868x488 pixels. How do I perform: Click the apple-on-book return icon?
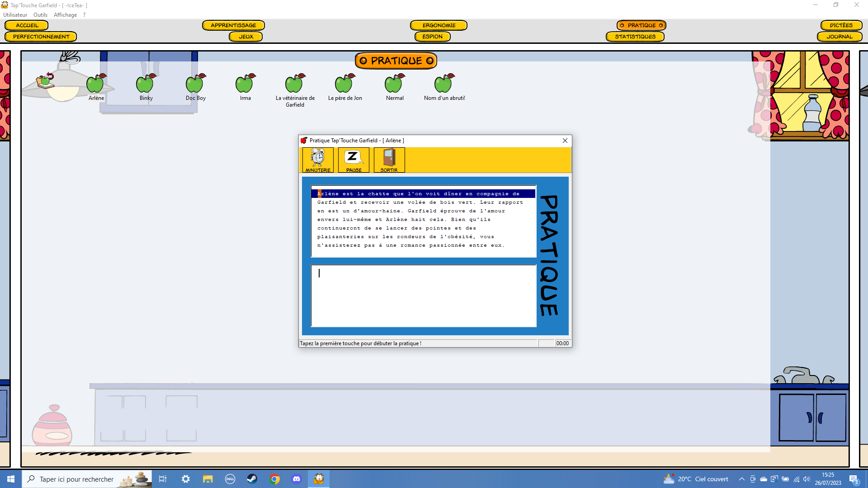click(45, 80)
